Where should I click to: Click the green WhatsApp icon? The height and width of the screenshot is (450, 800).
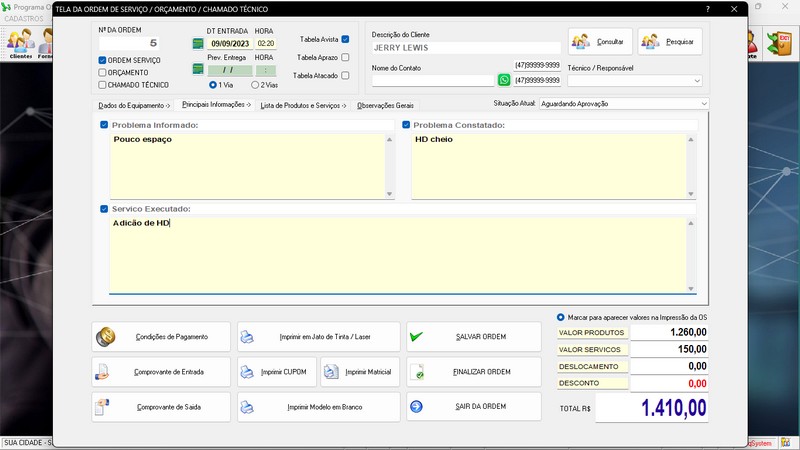504,80
